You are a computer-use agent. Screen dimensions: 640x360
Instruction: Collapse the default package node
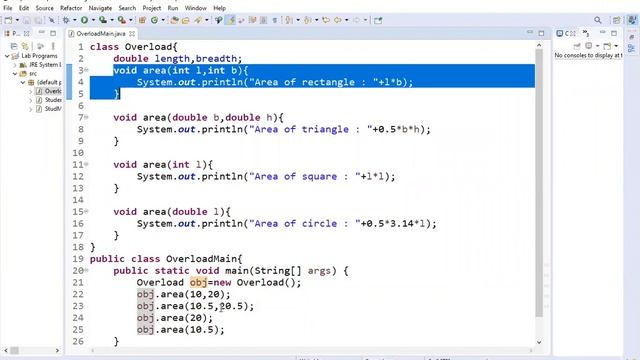23,82
